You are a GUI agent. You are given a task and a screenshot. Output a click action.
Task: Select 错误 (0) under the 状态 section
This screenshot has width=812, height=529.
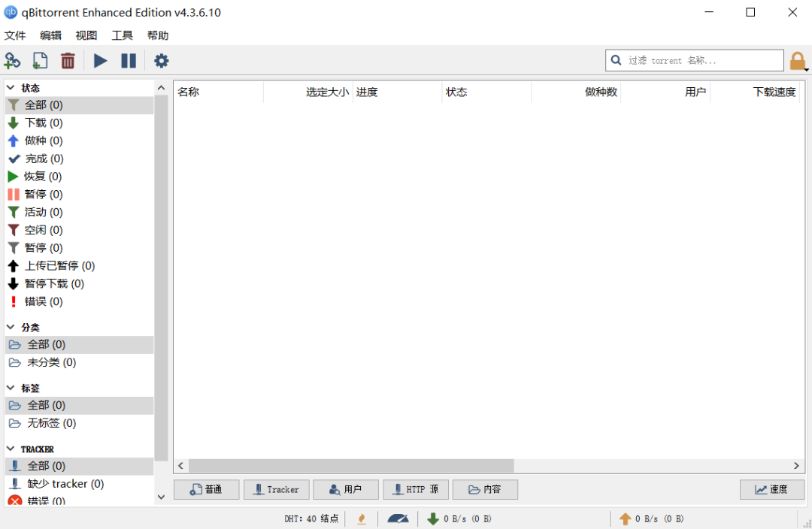(x=79, y=302)
